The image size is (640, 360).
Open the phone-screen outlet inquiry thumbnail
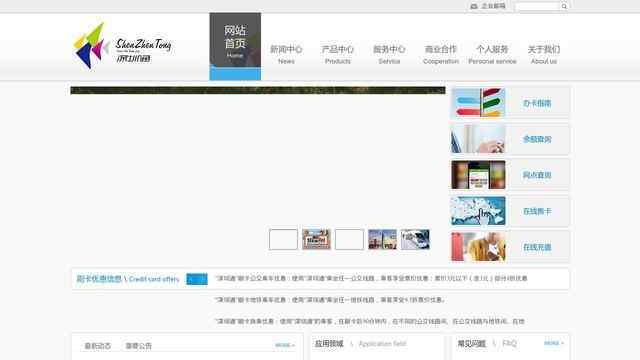[x=478, y=175]
